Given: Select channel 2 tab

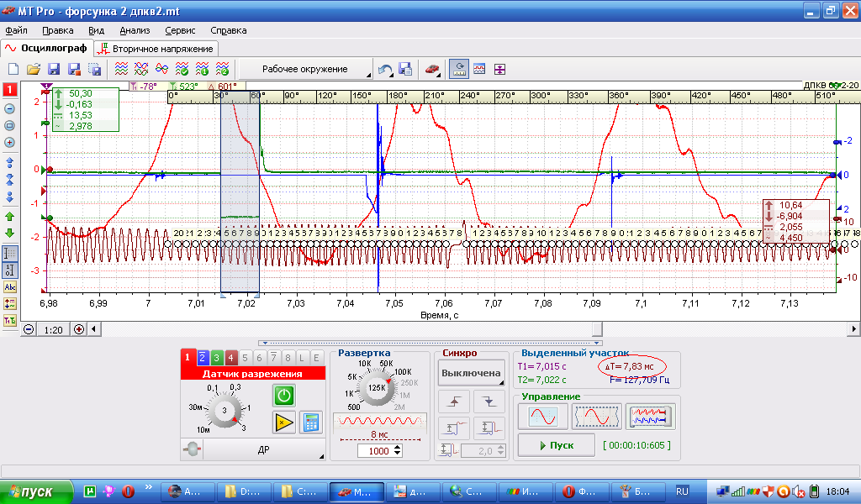Looking at the screenshot, I should click(202, 358).
